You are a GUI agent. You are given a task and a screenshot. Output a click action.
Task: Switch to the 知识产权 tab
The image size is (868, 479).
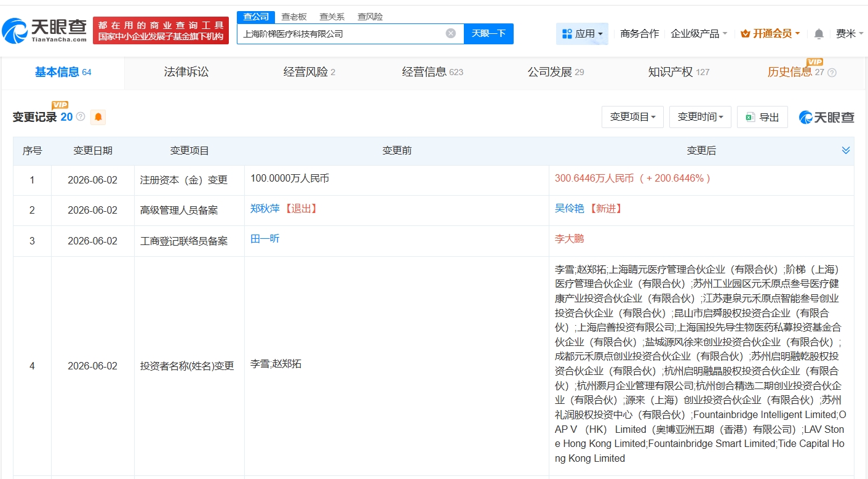679,72
